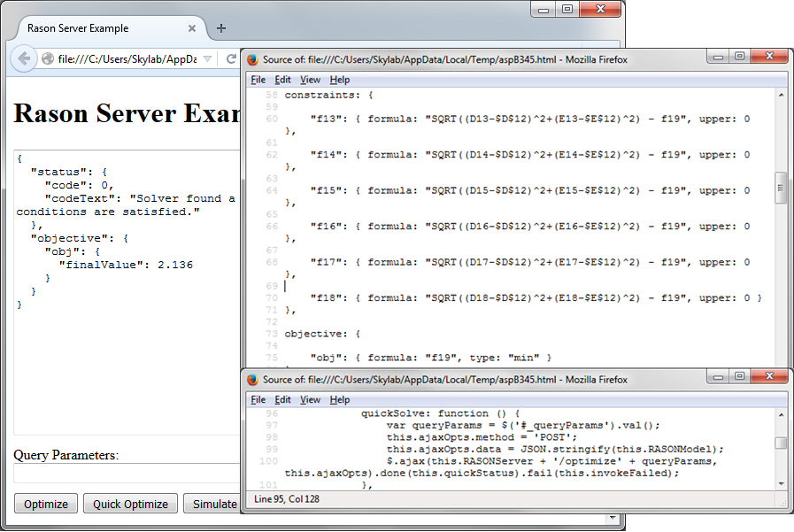Minimize the main Firefox browser window
794x532 pixels.
click(543, 9)
